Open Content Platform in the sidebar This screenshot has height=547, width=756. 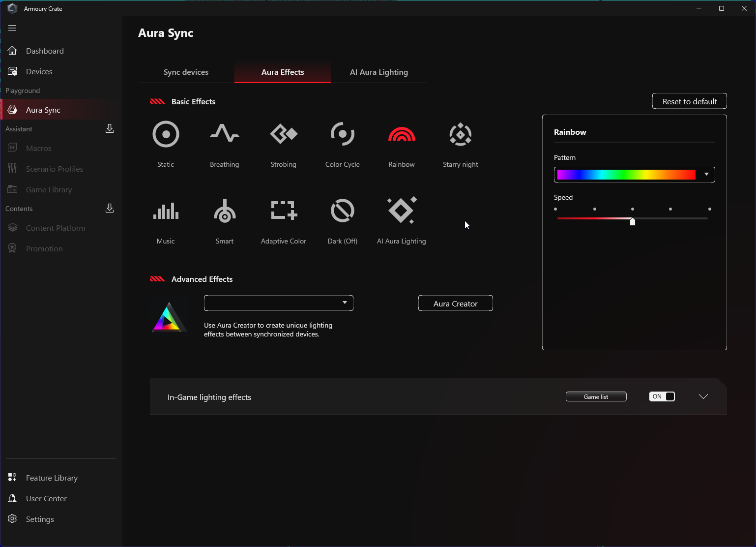tap(61, 228)
